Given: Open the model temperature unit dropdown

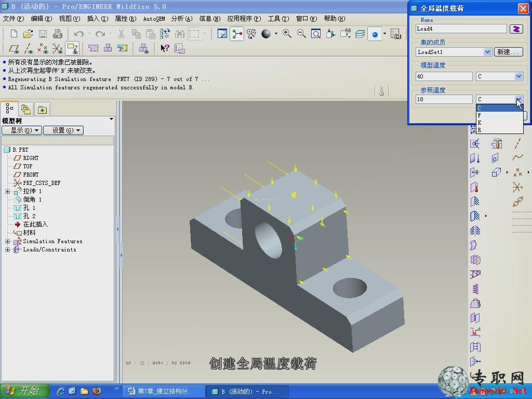Looking at the screenshot, I should pos(518,76).
